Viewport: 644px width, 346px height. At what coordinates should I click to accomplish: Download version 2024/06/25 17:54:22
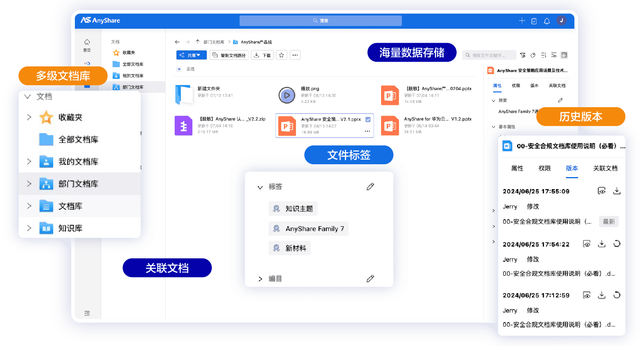602,244
